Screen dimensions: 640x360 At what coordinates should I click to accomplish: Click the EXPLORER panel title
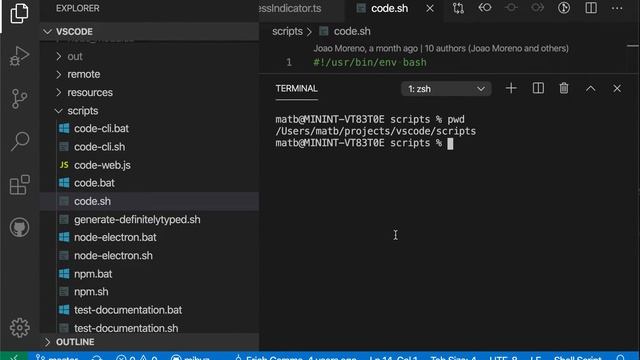click(x=78, y=8)
